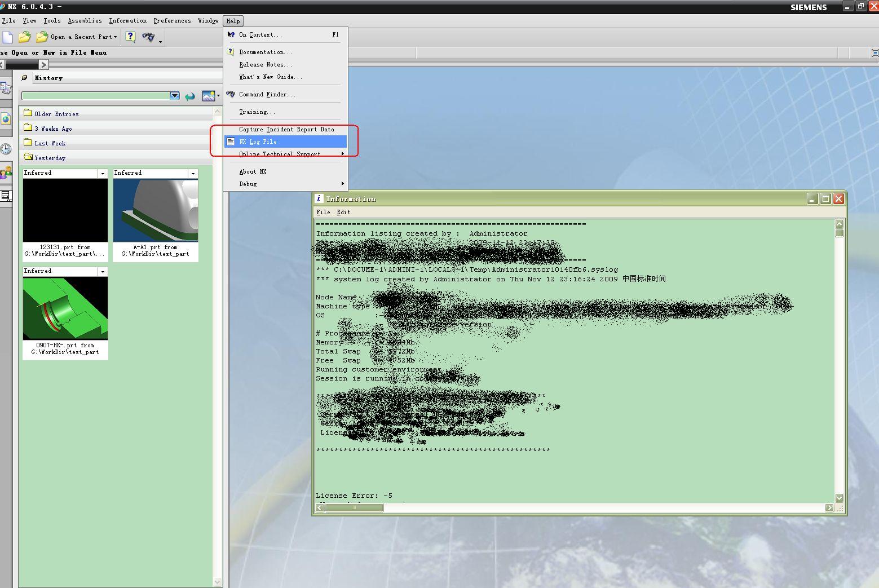
Task: Open the View menu
Action: click(29, 21)
